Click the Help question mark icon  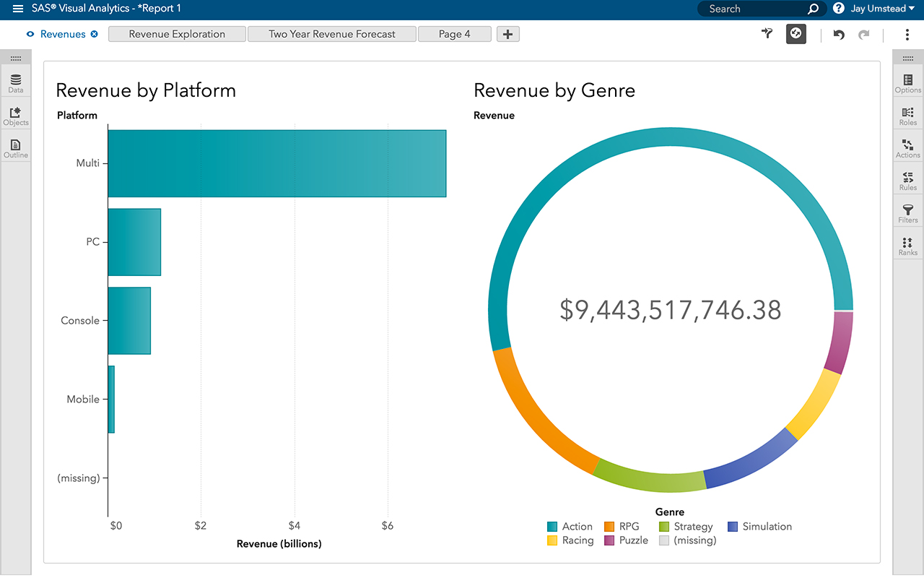click(x=838, y=9)
